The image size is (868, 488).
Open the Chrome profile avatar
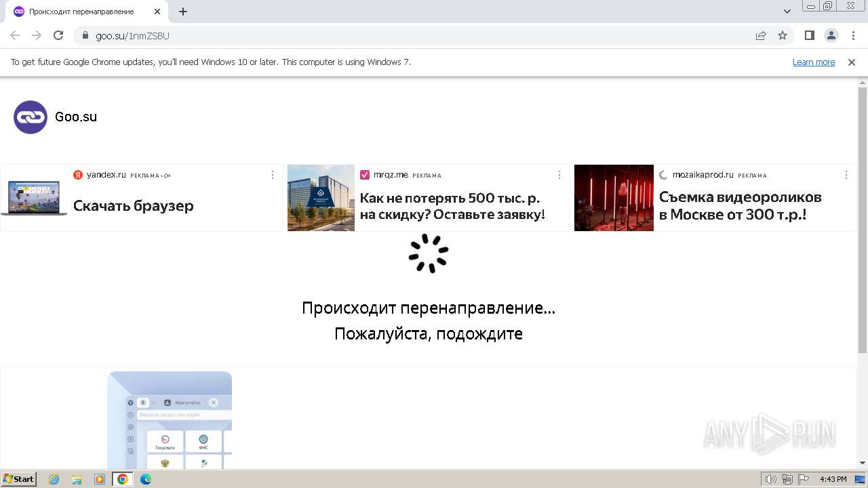click(x=831, y=35)
